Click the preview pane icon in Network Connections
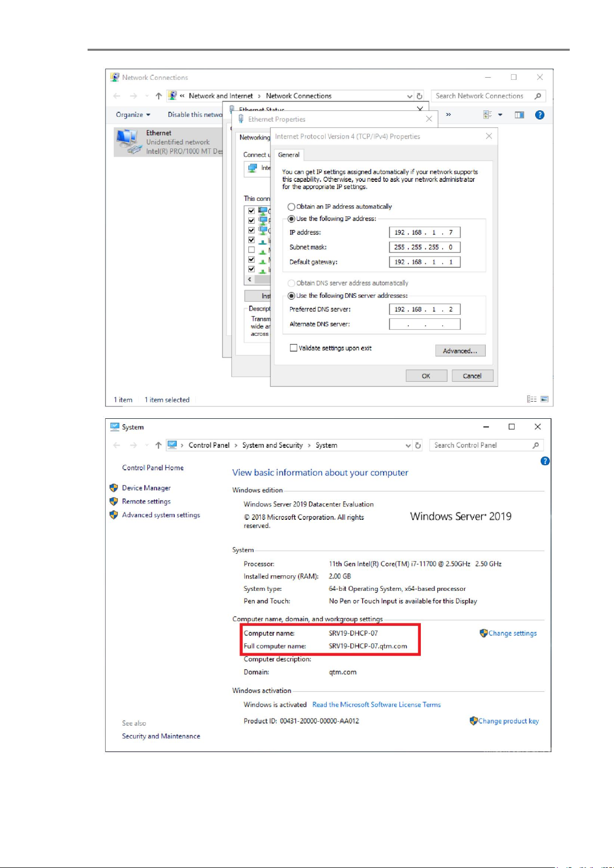 519,115
